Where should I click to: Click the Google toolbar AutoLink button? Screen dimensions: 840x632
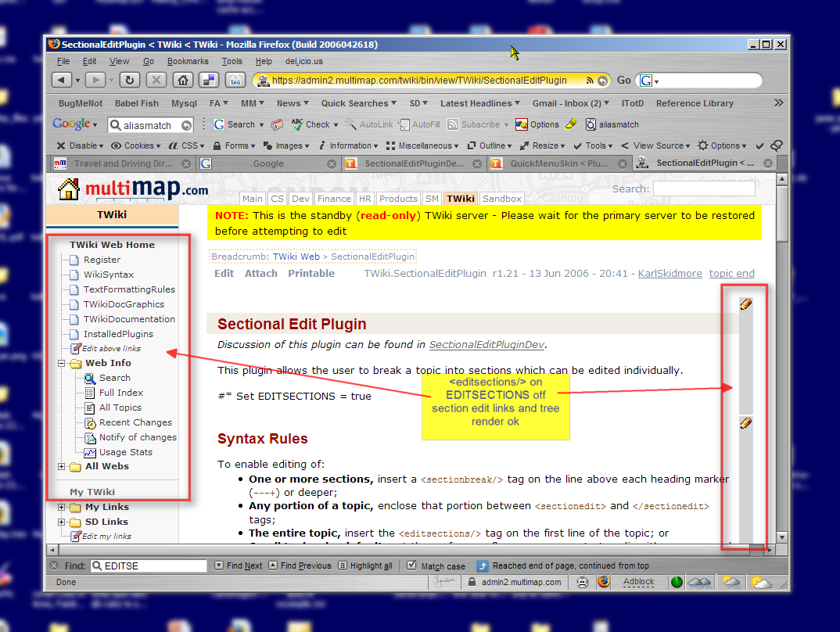pos(369,124)
